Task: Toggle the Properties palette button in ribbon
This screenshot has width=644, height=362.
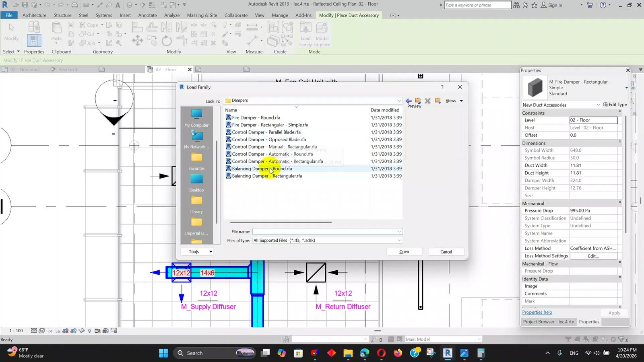Action: point(34,40)
